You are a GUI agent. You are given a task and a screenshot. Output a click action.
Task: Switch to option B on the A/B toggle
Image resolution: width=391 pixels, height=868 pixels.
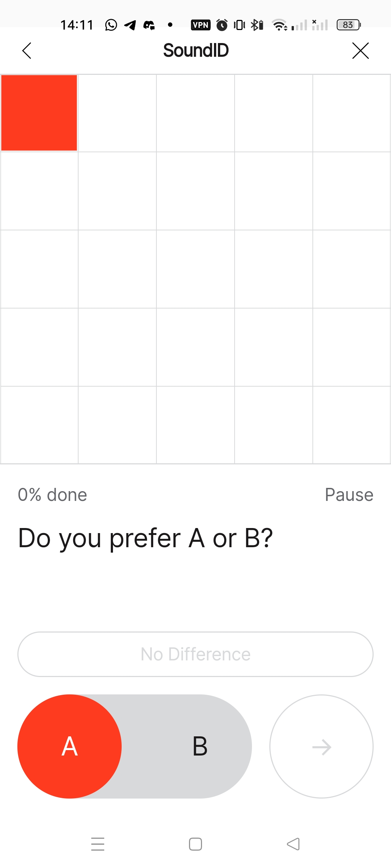[x=200, y=746]
